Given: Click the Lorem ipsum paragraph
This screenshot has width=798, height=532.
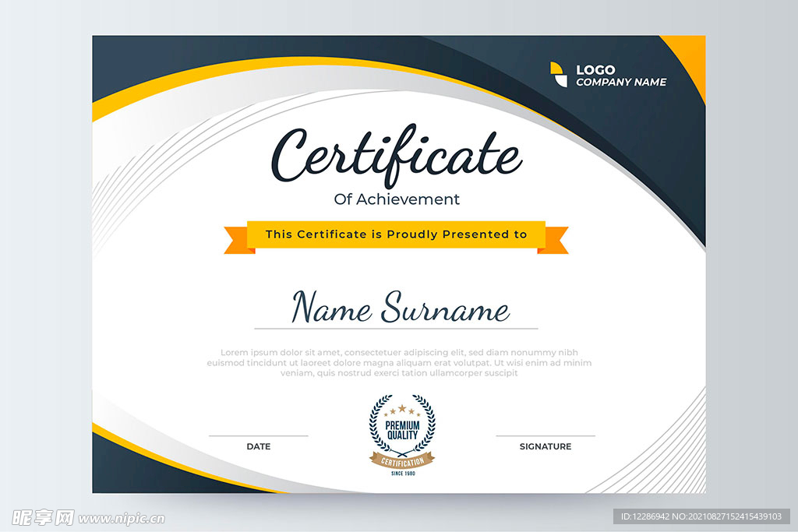Looking at the screenshot, I should click(x=399, y=363).
